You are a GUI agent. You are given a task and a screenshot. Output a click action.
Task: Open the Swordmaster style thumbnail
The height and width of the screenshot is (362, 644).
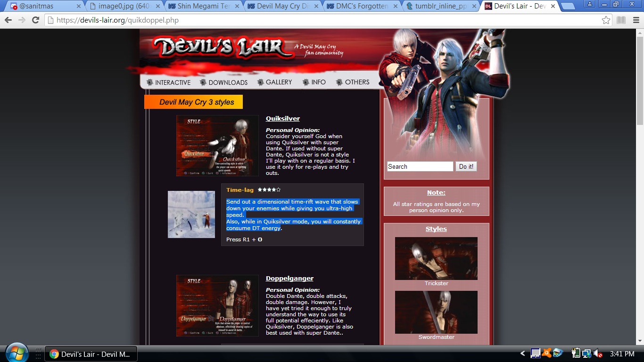436,312
